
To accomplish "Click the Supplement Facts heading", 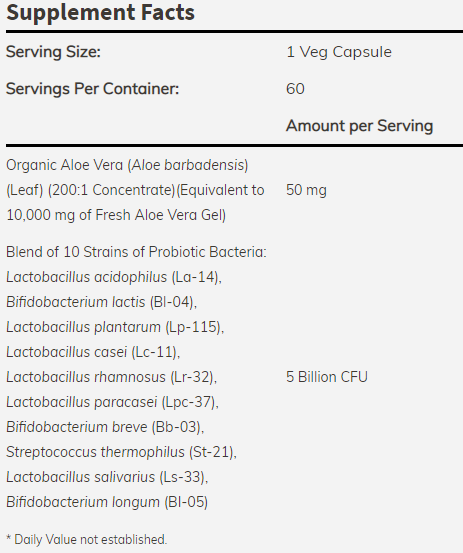I will click(x=100, y=13).
